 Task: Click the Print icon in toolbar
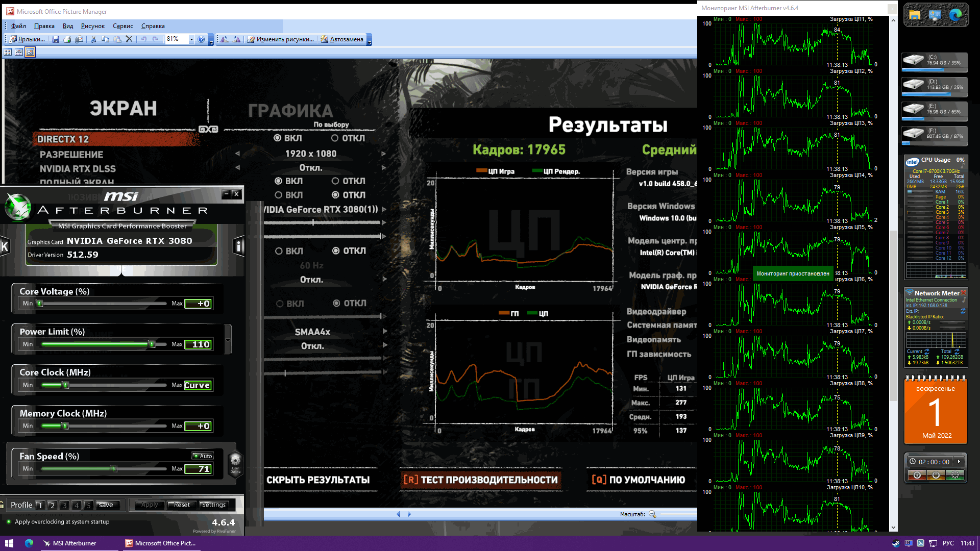tap(67, 39)
